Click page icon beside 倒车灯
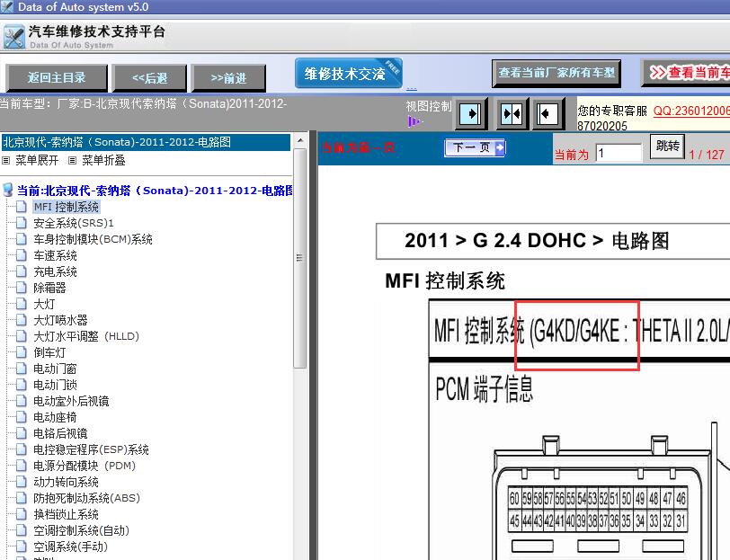730x560 pixels. tap(21, 352)
